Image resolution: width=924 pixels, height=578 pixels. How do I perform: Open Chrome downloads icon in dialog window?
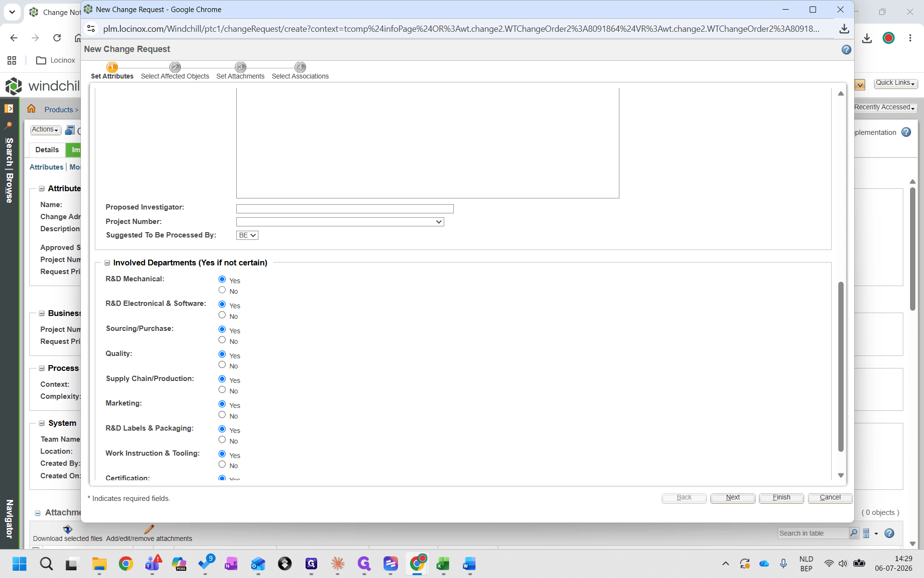pyautogui.click(x=844, y=29)
